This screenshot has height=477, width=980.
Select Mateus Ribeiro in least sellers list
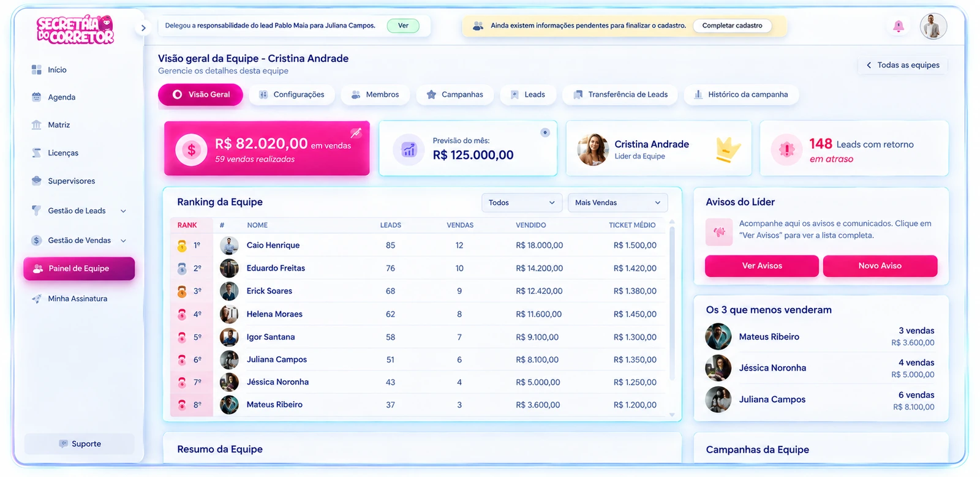[821, 337]
